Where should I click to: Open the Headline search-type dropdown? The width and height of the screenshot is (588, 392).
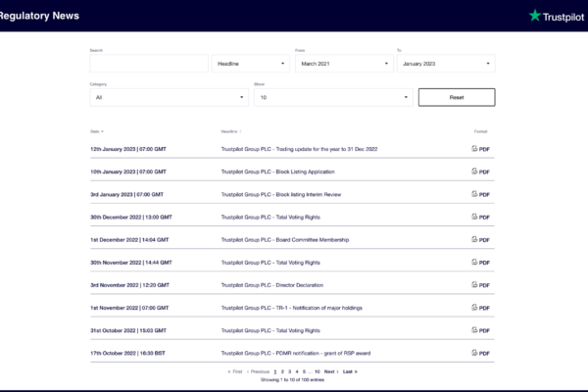point(251,64)
